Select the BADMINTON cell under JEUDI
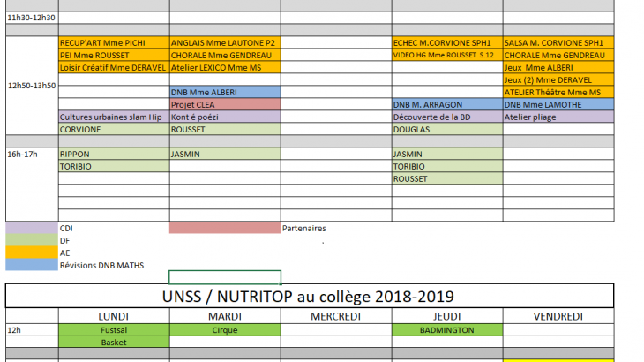Screen dimensions: 644x362 click(447, 330)
